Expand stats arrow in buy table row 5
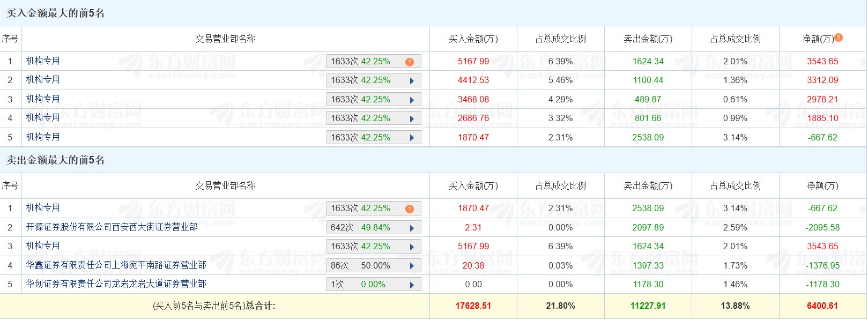 [x=412, y=138]
